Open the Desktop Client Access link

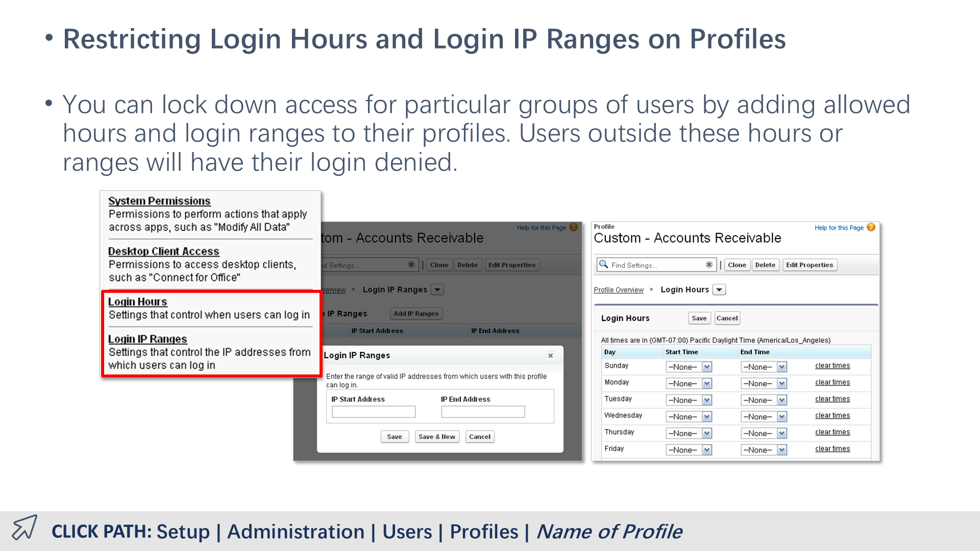[163, 252]
